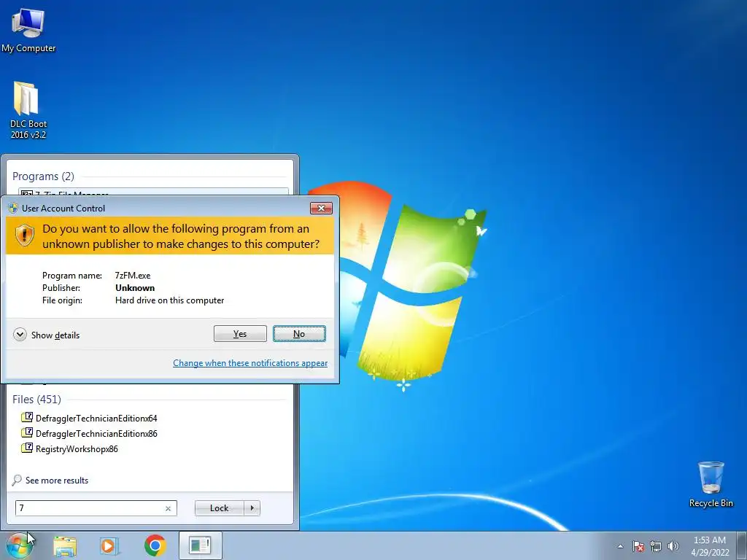Launch Windows Media Player from taskbar
This screenshot has height=560, width=747.
click(109, 545)
